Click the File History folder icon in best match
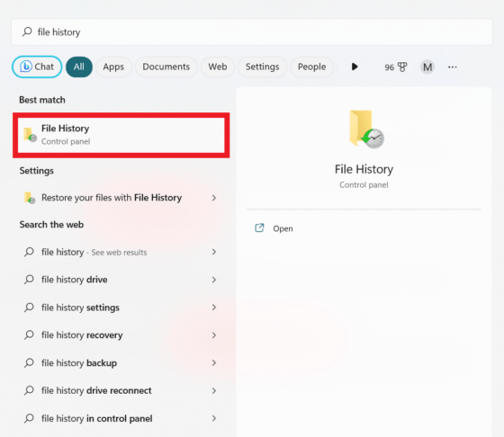Screen dimensions: 504x437 [30, 135]
